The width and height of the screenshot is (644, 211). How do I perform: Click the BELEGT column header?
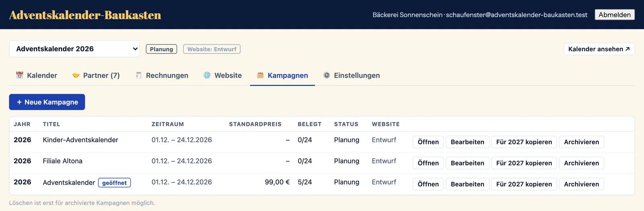coord(310,124)
